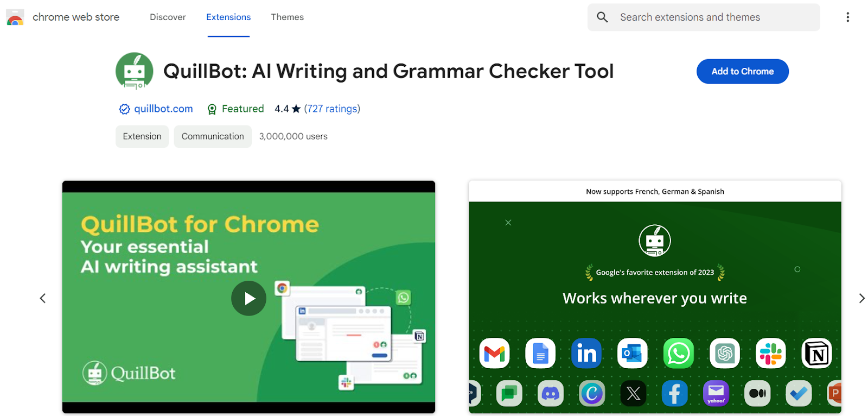Open the three-dot more options menu
The width and height of the screenshot is (868, 416).
point(847,17)
